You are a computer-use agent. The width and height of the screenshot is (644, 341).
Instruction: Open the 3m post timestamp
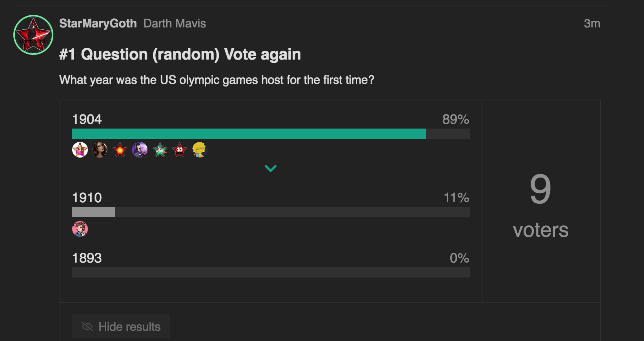592,24
